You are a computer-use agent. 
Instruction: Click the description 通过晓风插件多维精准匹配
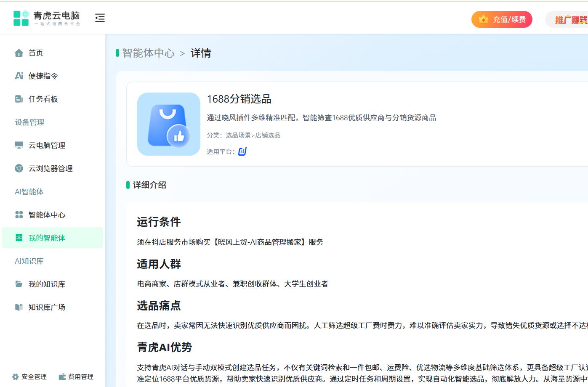pyautogui.click(x=321, y=118)
